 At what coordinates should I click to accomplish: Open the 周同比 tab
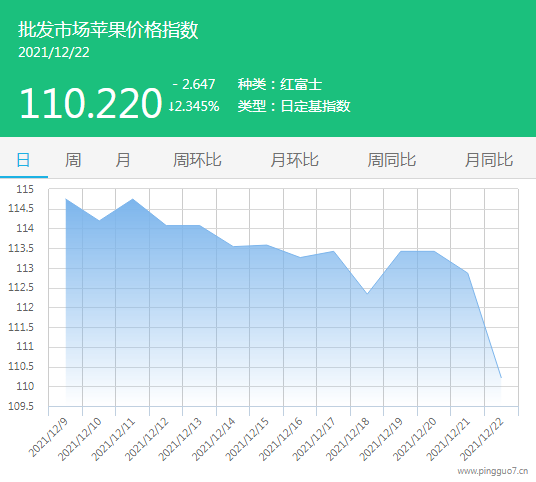[x=391, y=160]
